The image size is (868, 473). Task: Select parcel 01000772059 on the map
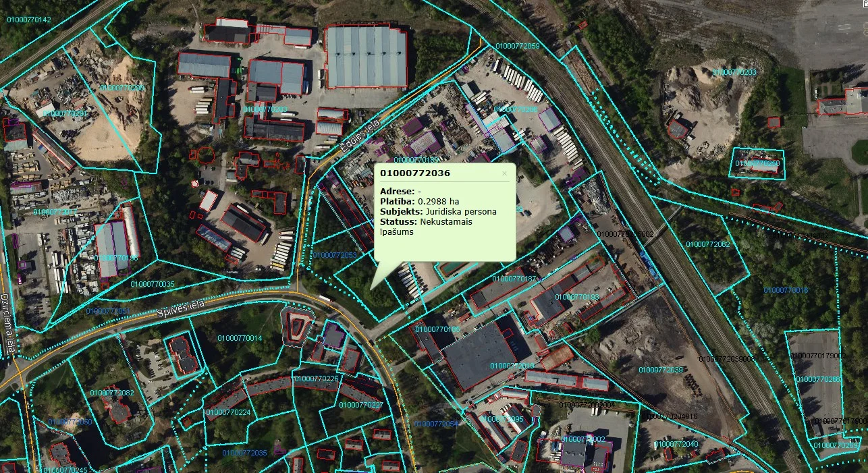click(517, 46)
